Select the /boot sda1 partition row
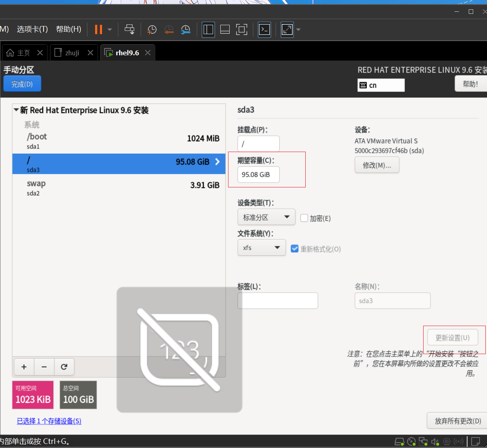This screenshot has height=448, width=487. (x=119, y=140)
